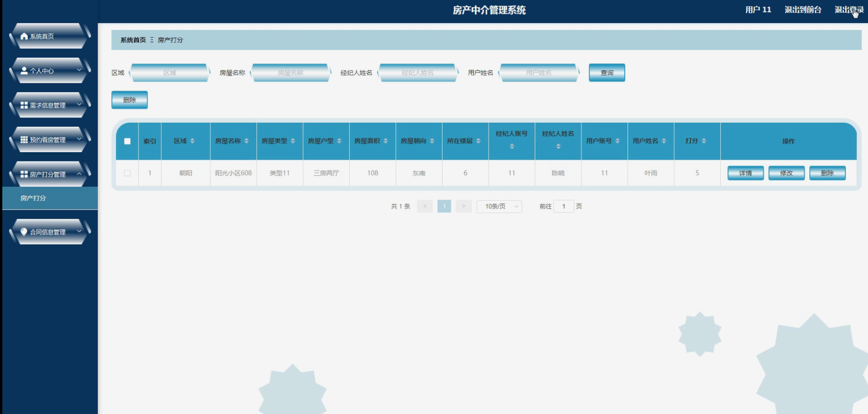Expand the 个人中心 menu chevron
The image size is (868, 414).
tap(79, 70)
